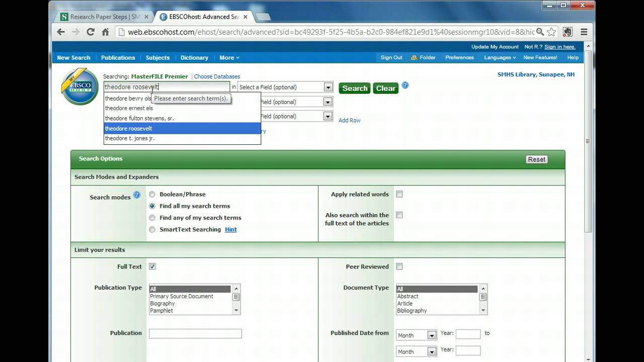Click the zoom magnifier in the address bar
644x362 pixels.
(540, 32)
